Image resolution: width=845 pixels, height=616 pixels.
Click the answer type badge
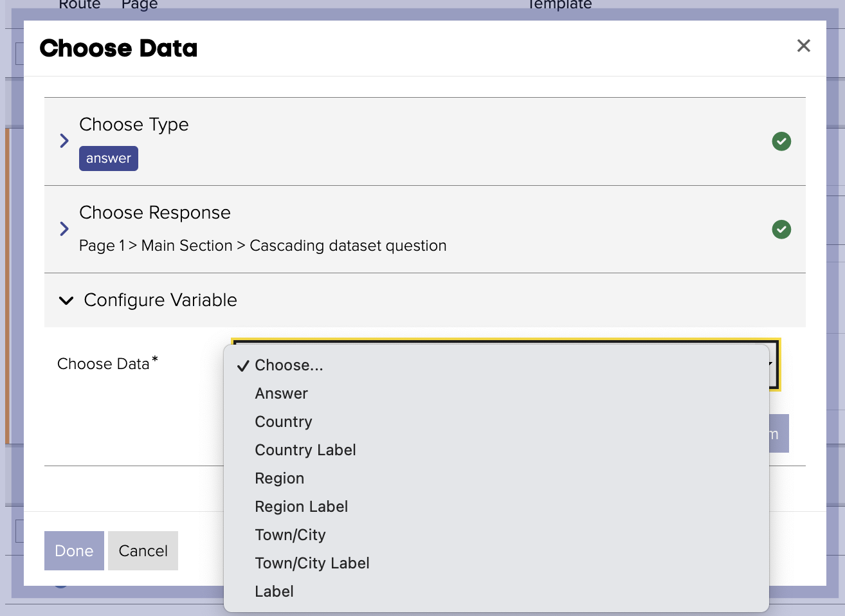(108, 158)
